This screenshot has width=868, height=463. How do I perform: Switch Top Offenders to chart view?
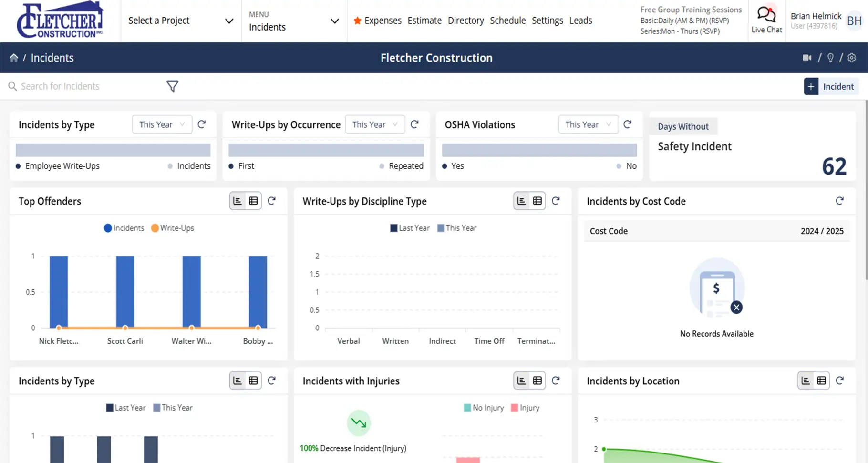pyautogui.click(x=238, y=201)
